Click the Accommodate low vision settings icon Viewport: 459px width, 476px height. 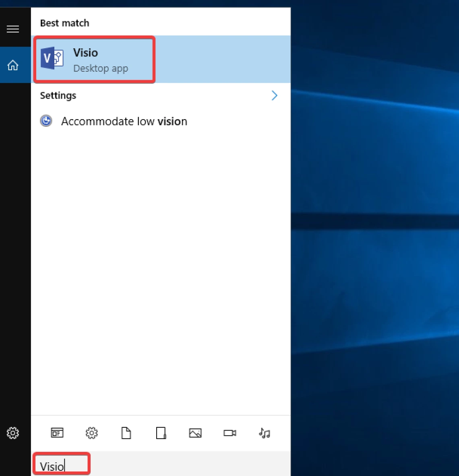pyautogui.click(x=46, y=121)
